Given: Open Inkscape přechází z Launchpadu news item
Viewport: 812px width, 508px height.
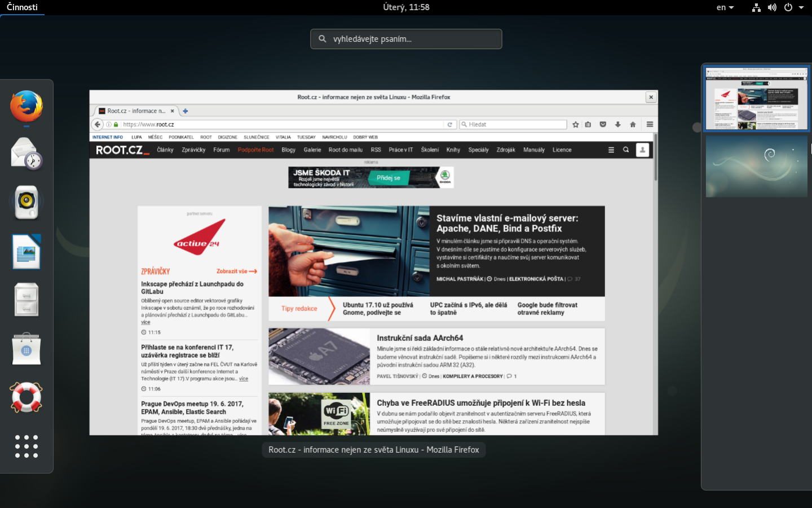Looking at the screenshot, I should point(192,288).
